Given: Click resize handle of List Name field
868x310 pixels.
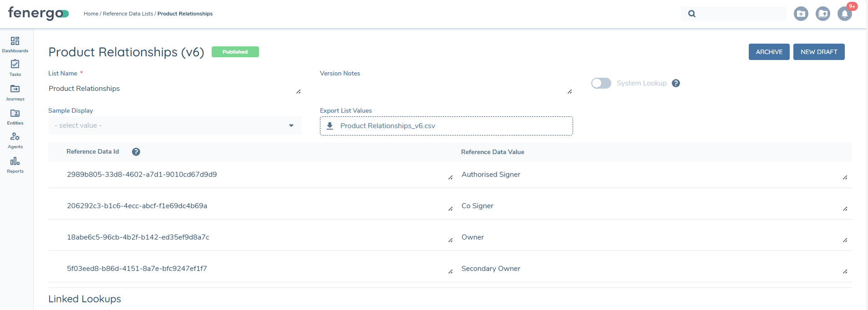Looking at the screenshot, I should [299, 92].
